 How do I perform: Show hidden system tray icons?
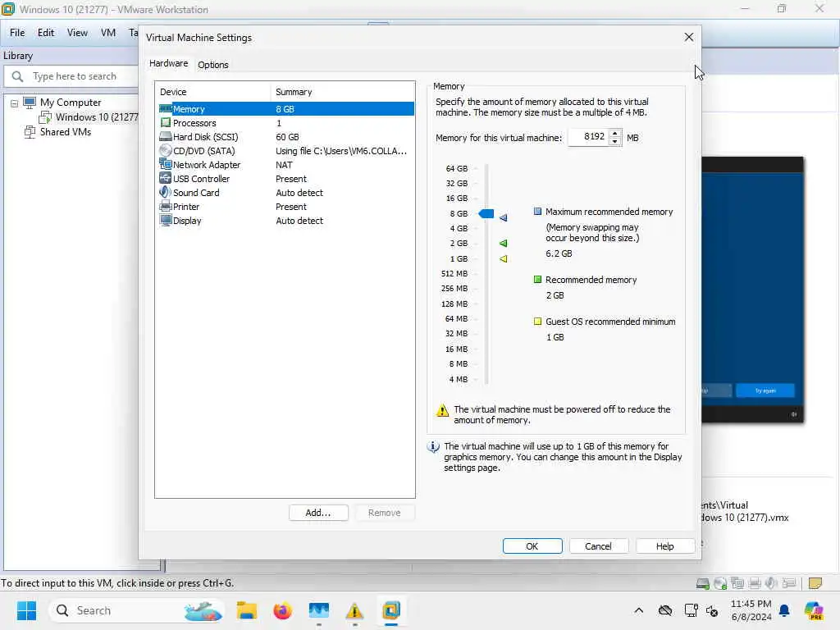pos(638,610)
